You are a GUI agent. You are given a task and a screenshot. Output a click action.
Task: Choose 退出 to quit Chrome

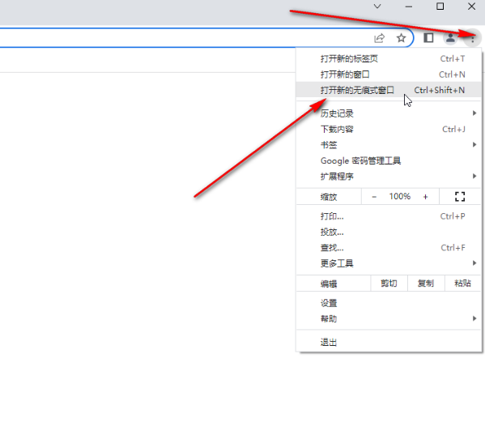pos(389,342)
